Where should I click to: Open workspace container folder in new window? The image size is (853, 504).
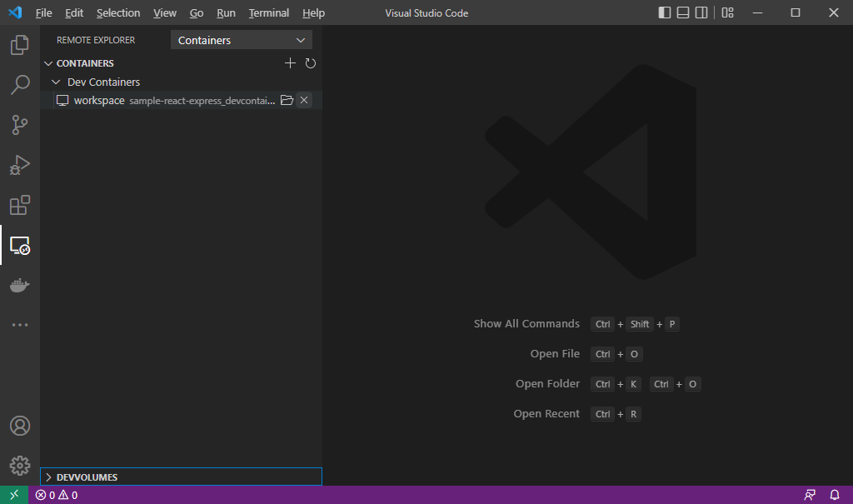287,100
